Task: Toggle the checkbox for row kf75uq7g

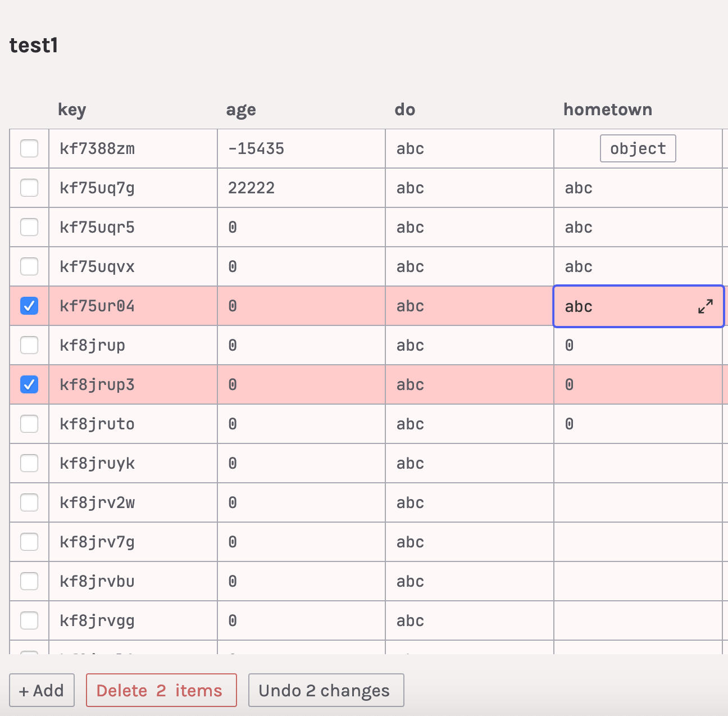Action: pyautogui.click(x=29, y=188)
